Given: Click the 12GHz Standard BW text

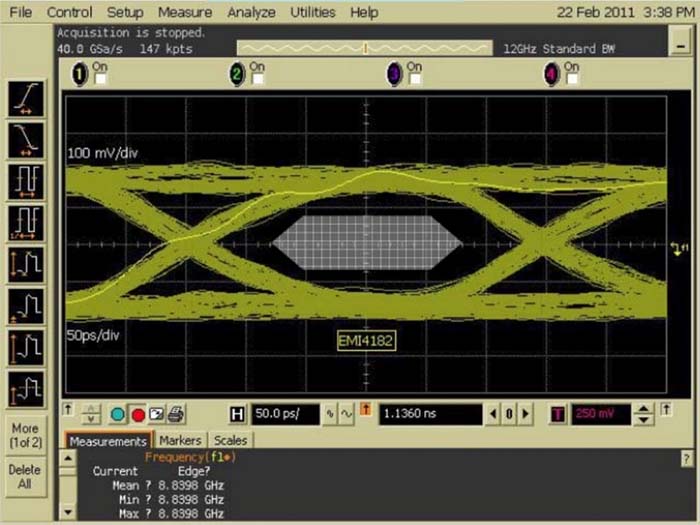Looking at the screenshot, I should [x=559, y=49].
